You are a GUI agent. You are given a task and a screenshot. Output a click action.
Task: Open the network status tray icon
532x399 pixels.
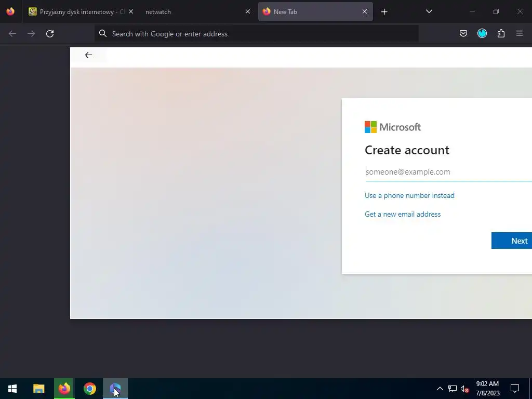453,389
